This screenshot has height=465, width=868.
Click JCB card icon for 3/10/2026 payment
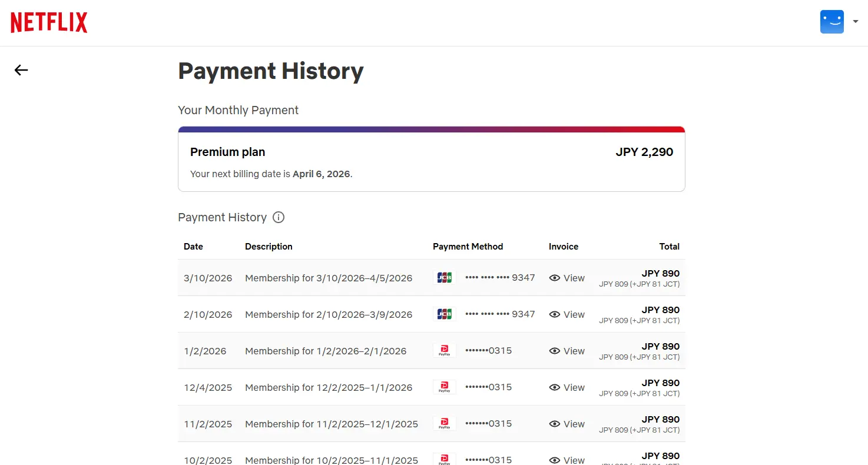(444, 278)
